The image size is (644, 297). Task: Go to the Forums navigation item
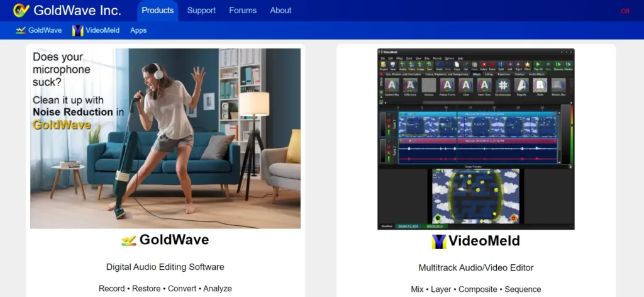tap(243, 11)
